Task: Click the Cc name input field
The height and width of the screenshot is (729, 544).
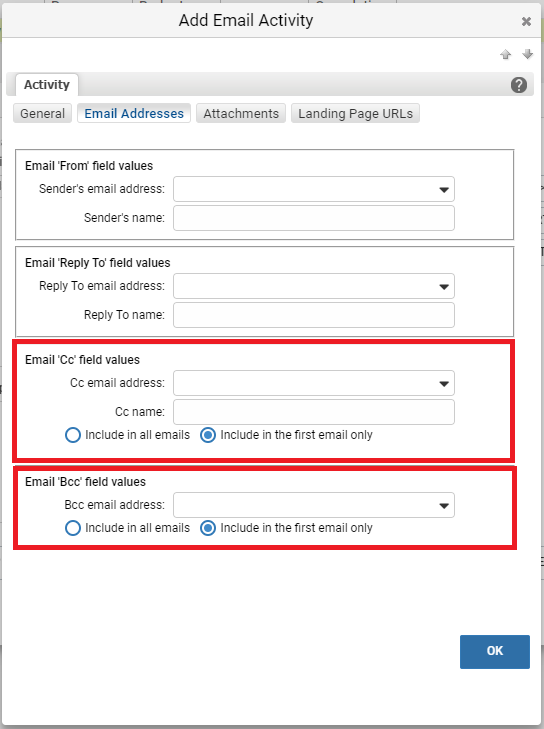Action: (314, 412)
